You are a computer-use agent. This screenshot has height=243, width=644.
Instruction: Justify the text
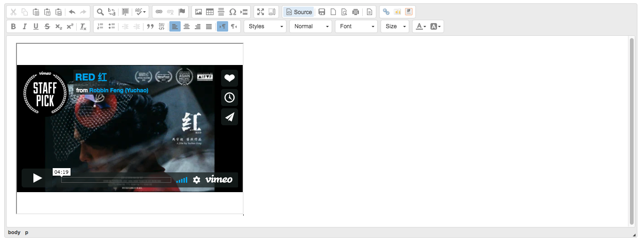[209, 26]
